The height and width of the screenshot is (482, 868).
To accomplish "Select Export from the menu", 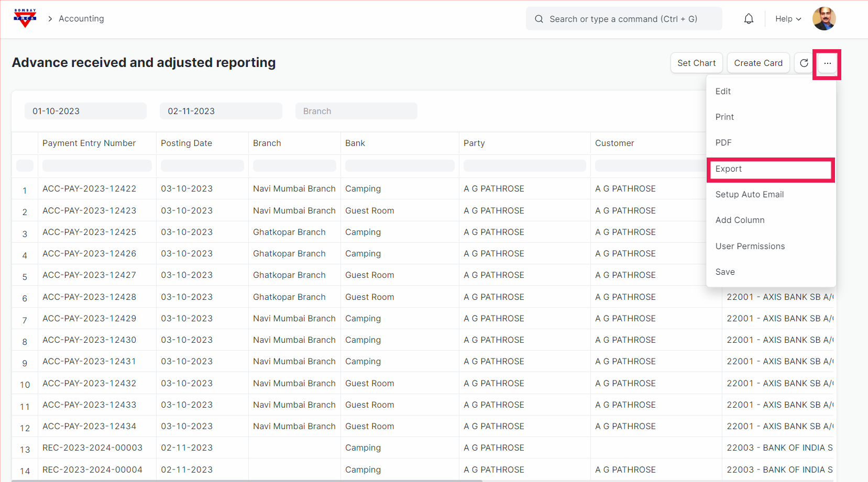I will pos(729,169).
